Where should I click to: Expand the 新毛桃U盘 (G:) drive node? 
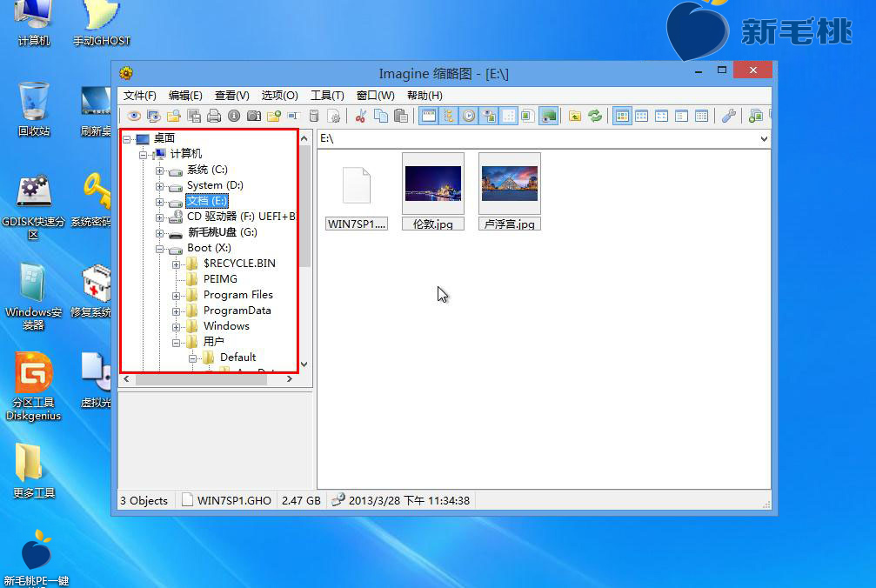click(x=159, y=233)
